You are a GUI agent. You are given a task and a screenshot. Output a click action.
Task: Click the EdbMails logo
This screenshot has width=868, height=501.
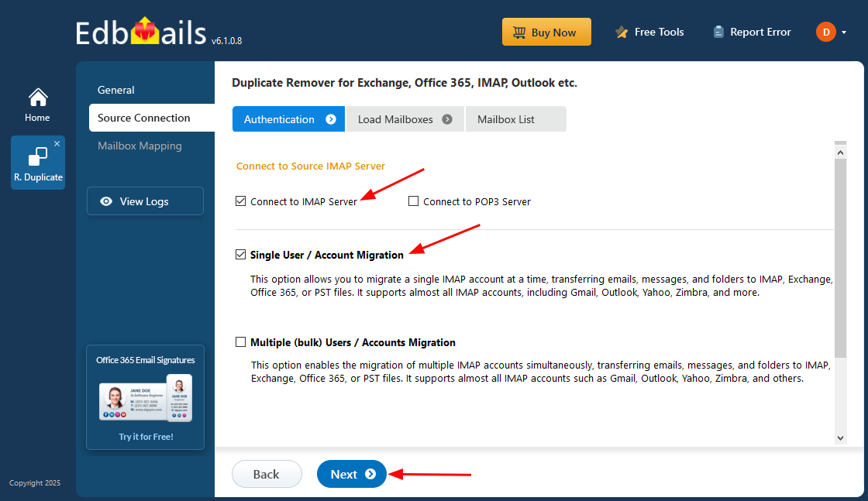(143, 33)
